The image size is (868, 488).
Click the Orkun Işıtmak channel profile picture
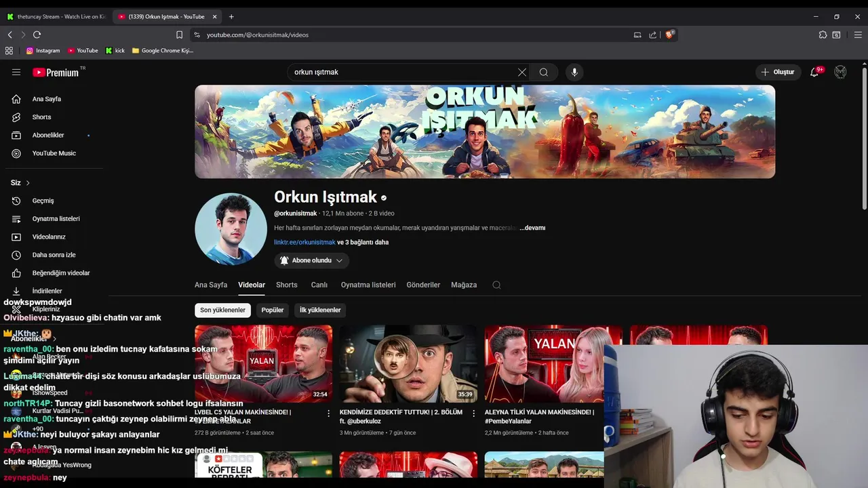(231, 228)
